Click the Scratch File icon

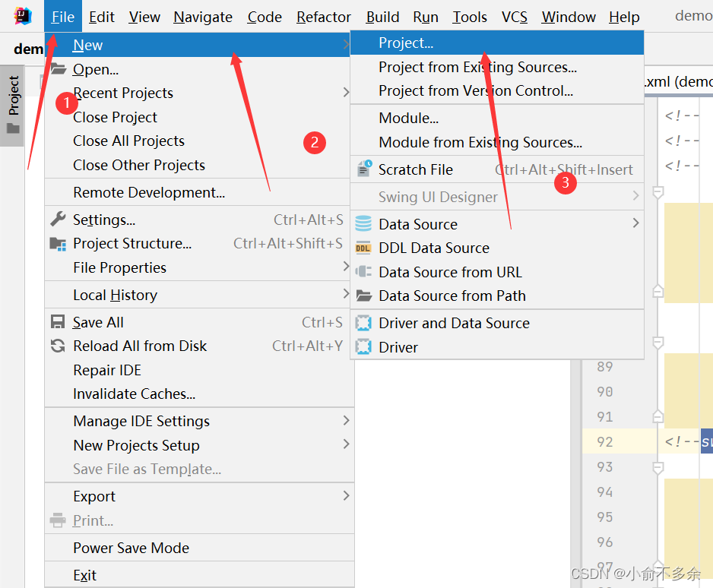tap(364, 169)
